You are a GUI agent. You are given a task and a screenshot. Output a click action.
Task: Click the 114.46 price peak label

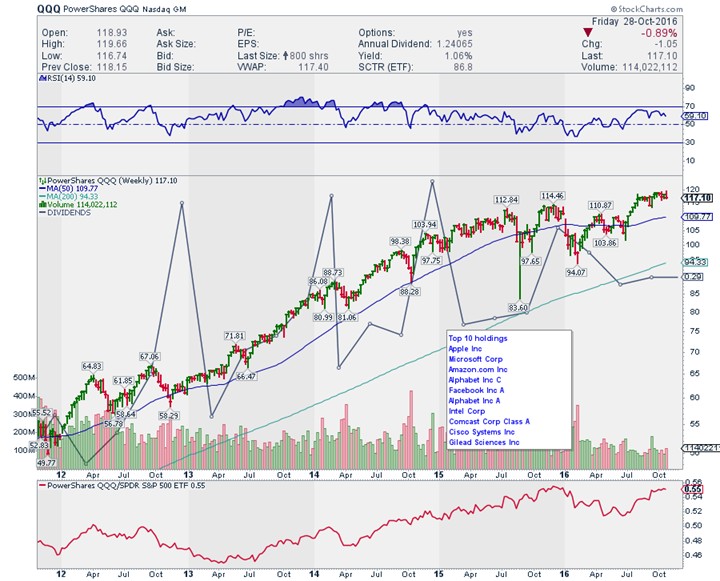(x=552, y=196)
